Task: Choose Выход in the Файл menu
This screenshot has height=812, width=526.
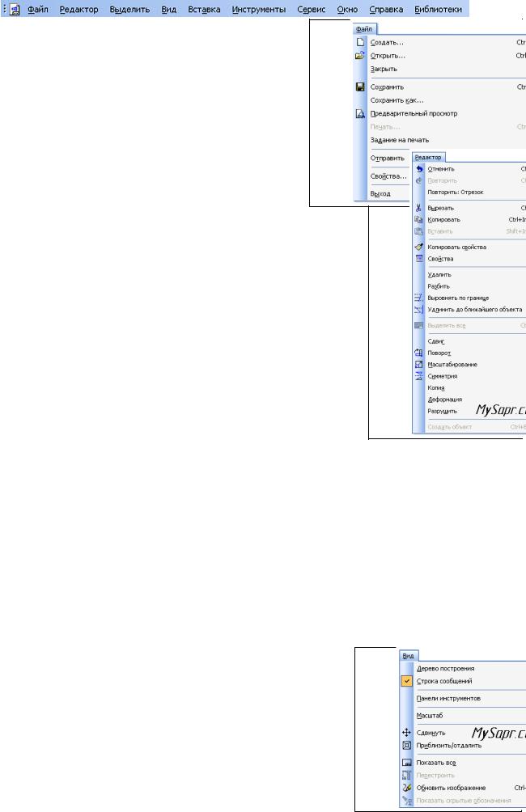Action: [x=380, y=193]
